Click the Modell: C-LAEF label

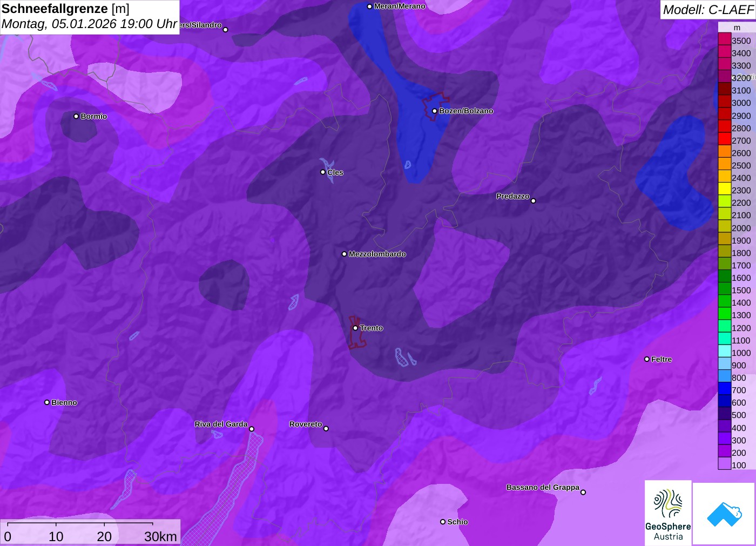coord(708,10)
